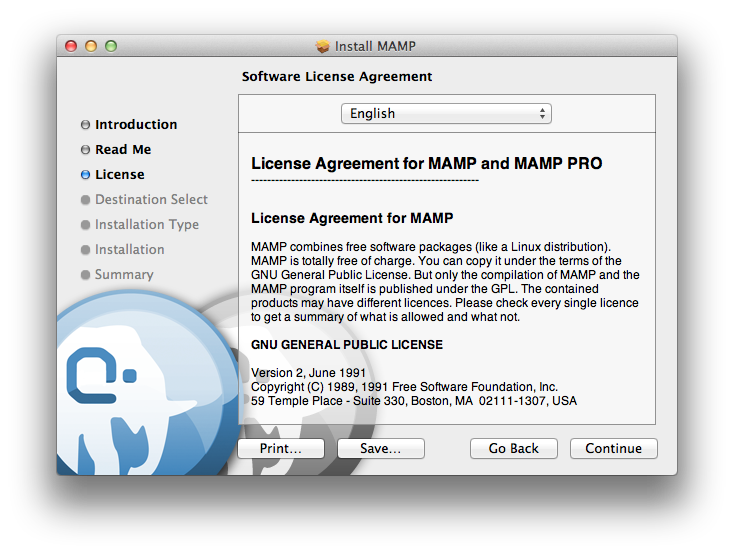Select the Read Me step
734x554 pixels.
(x=123, y=149)
